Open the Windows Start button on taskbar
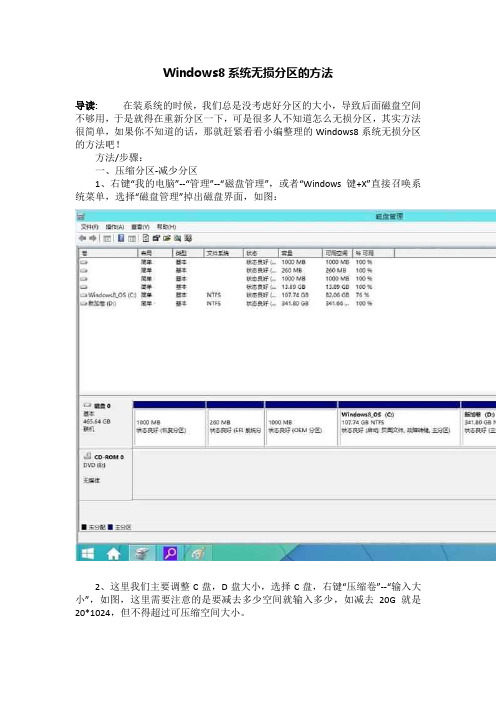 click(x=88, y=553)
